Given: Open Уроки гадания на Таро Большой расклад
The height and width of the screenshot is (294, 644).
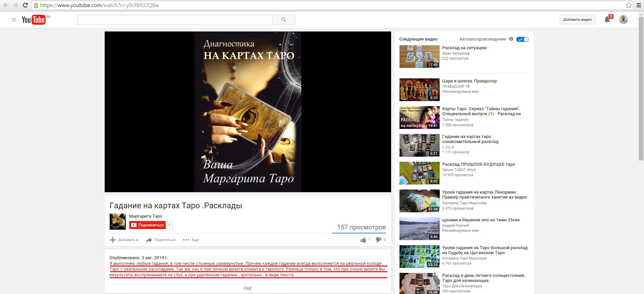Looking at the screenshot, I should (x=485, y=250).
